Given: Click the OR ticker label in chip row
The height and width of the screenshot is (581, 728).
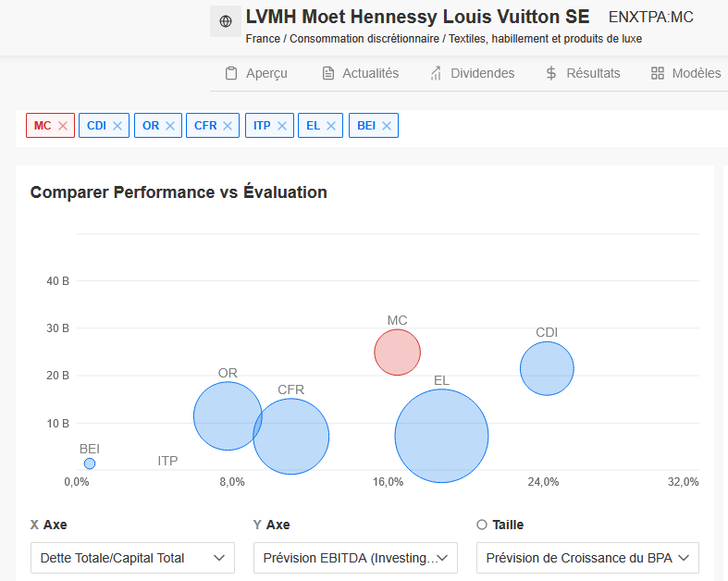Looking at the screenshot, I should [151, 126].
